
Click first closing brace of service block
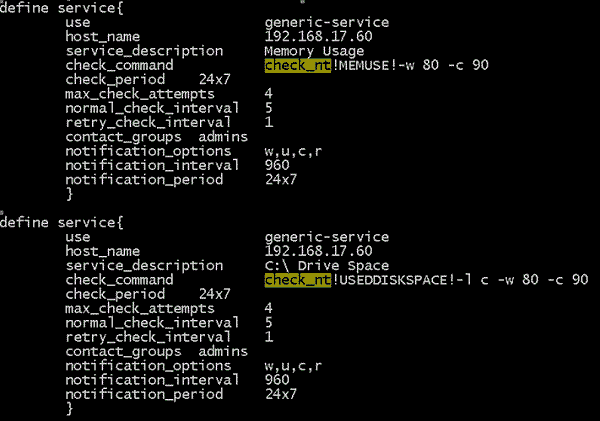pyautogui.click(x=69, y=194)
